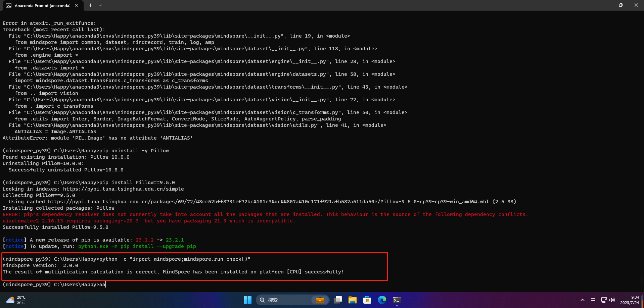The height and width of the screenshot is (308, 644).
Task: Click the 'Collecting Pillow==9.5.0' line
Action: click(x=39, y=195)
